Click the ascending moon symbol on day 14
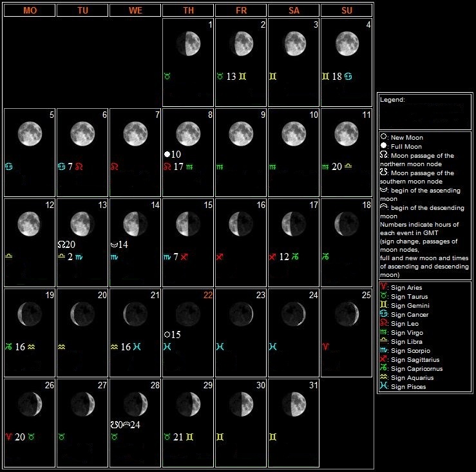This screenshot has width=476, height=472. pyautogui.click(x=115, y=245)
